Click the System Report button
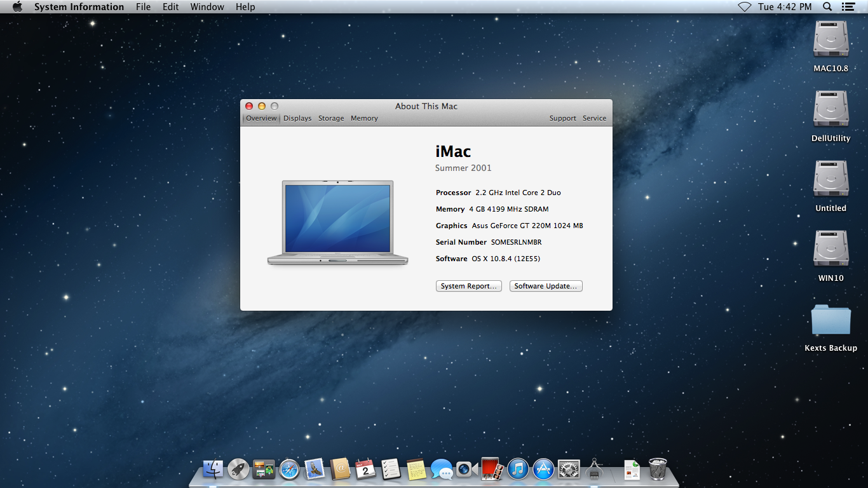The width and height of the screenshot is (868, 488). pyautogui.click(x=469, y=286)
